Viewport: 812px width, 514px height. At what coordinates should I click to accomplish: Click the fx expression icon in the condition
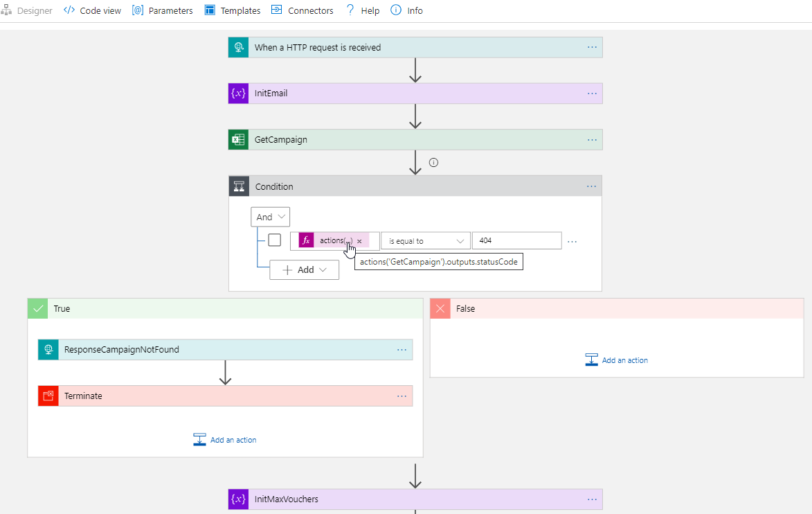(x=306, y=240)
